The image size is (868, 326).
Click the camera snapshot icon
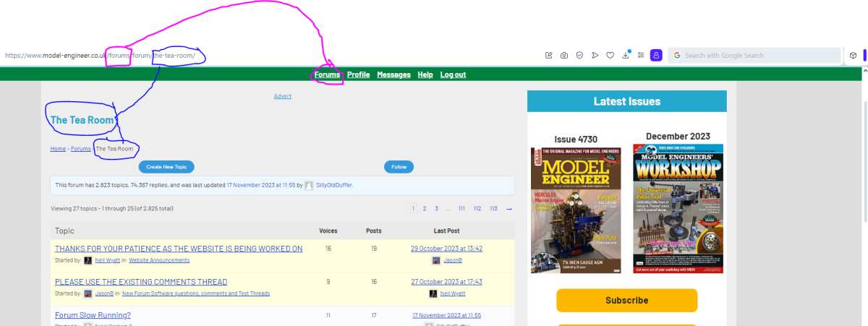click(564, 55)
